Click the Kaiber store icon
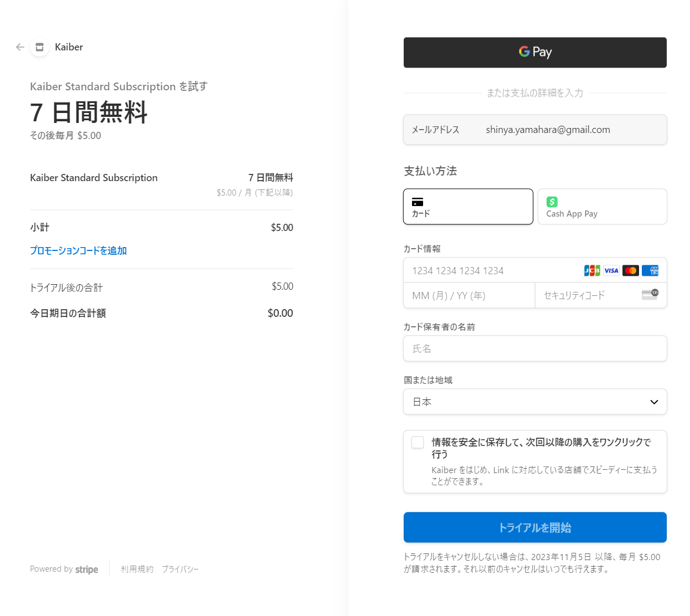 [39, 47]
